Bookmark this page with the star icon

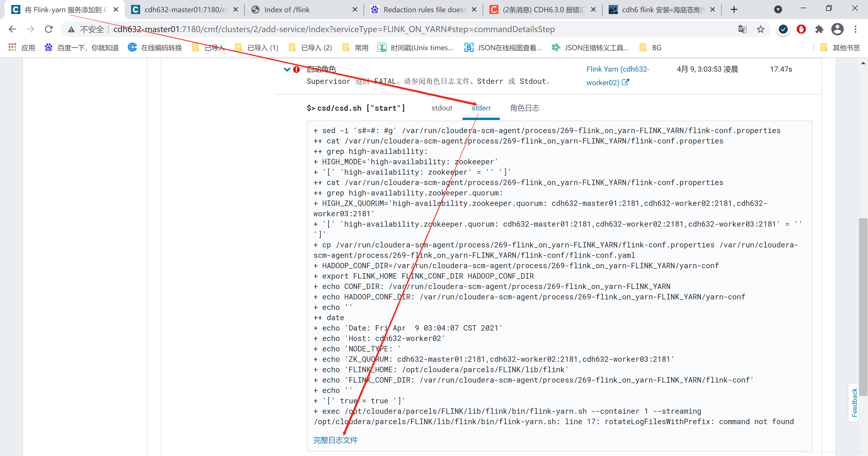coord(760,29)
